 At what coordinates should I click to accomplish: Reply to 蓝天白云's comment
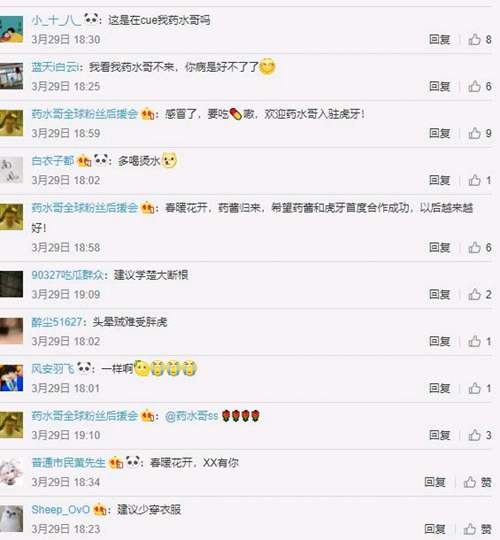(440, 86)
